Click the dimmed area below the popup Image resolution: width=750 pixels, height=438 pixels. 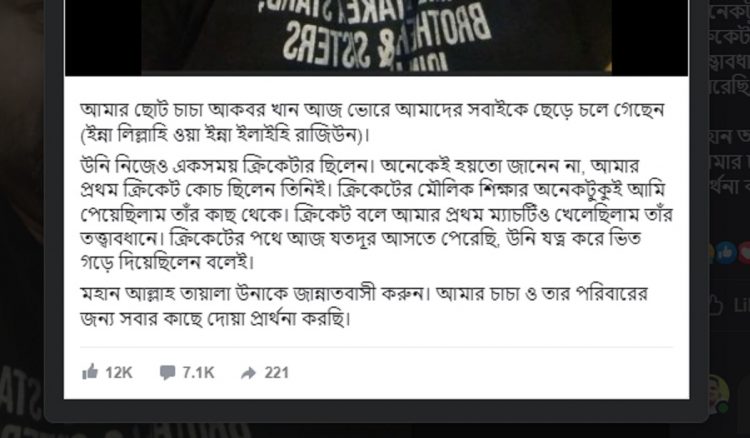coord(375,430)
